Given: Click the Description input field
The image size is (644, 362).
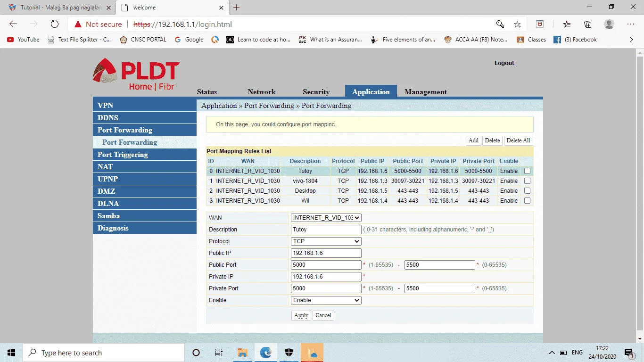Looking at the screenshot, I should pyautogui.click(x=326, y=230).
